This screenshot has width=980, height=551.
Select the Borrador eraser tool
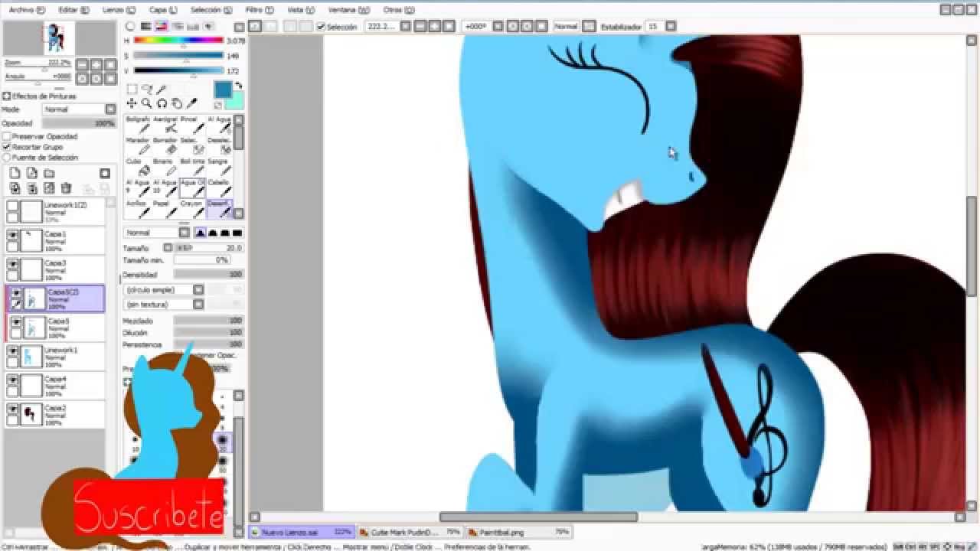click(x=165, y=145)
